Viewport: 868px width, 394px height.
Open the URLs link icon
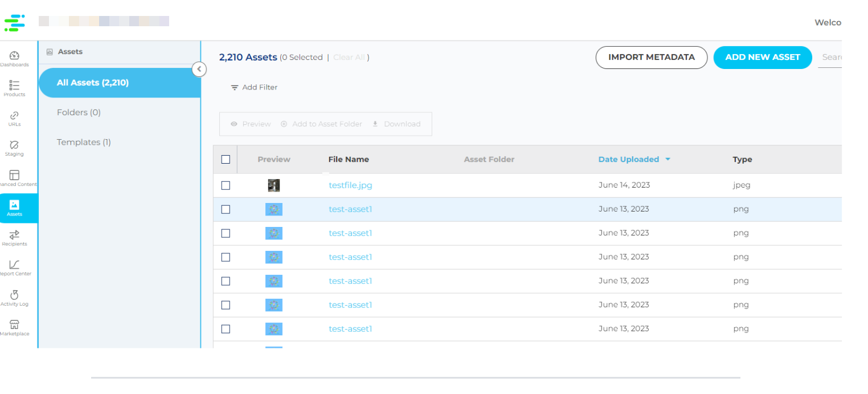click(x=15, y=116)
